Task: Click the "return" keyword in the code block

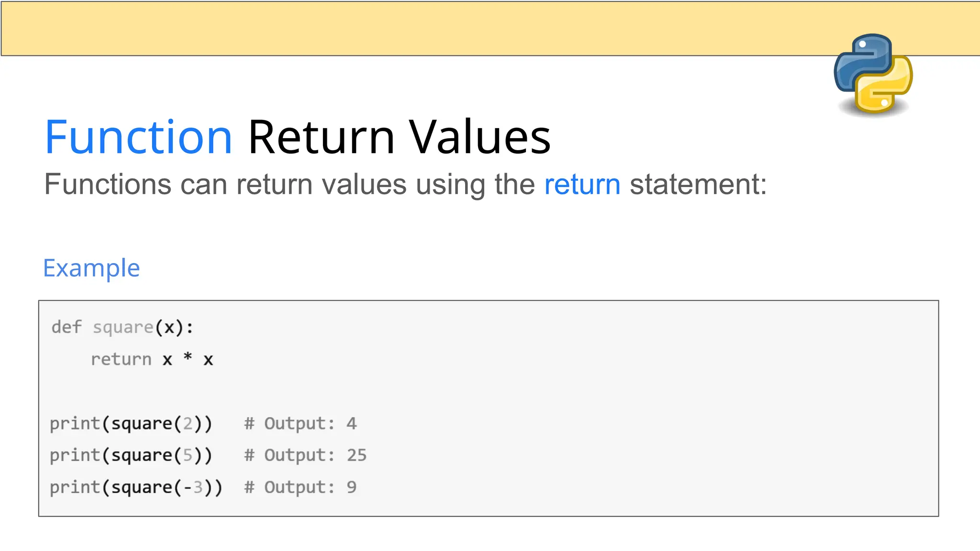Action: pyautogui.click(x=121, y=359)
